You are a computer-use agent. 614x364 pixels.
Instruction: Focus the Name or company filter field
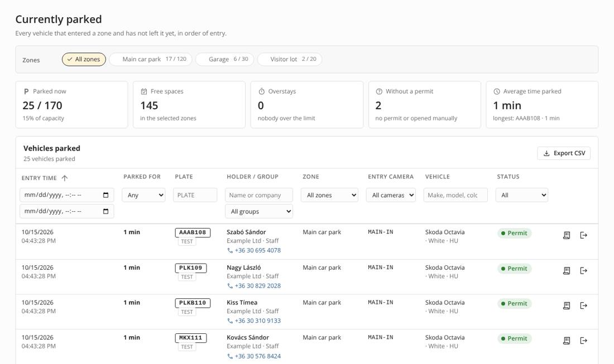(x=259, y=195)
